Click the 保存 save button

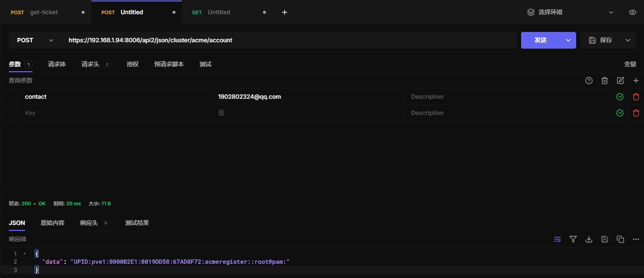pos(601,40)
